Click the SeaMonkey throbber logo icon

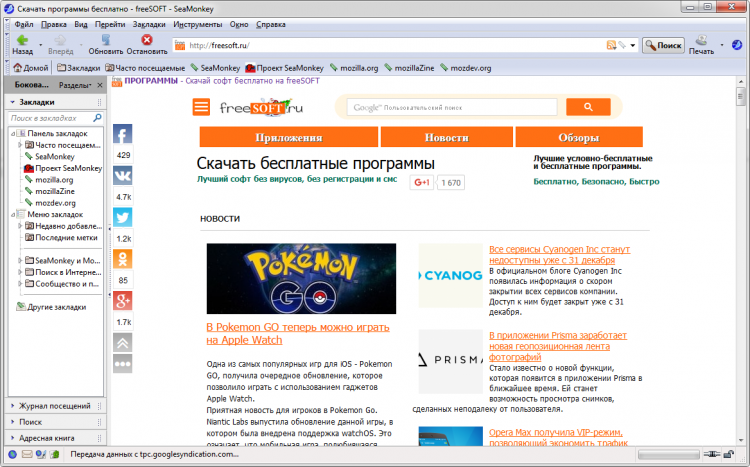point(737,45)
